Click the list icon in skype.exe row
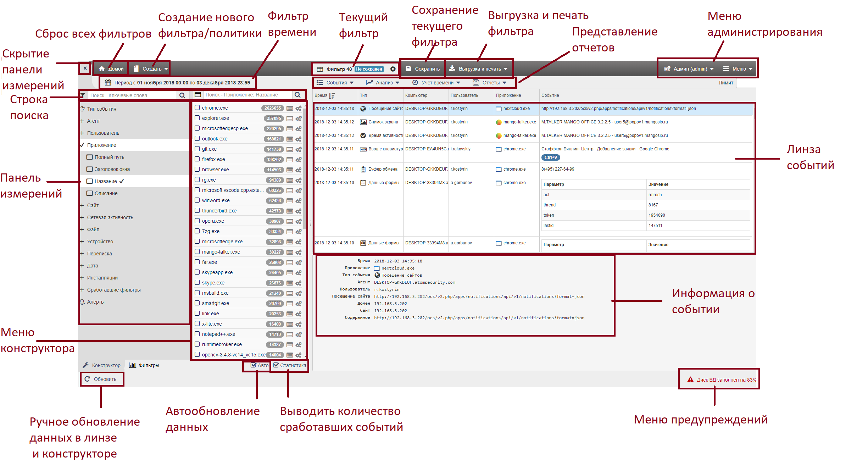Image resolution: width=868 pixels, height=471 pixels. coord(290,283)
